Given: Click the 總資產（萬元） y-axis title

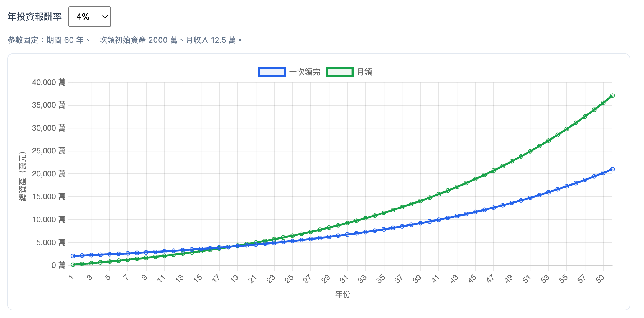Looking at the screenshot, I should (x=23, y=176).
